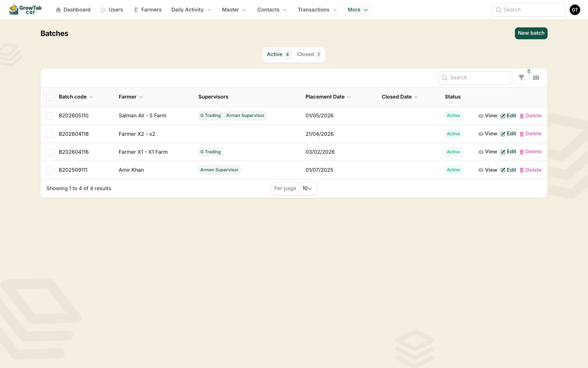Click the trash icon for B202604116
The image size is (588, 368).
(x=521, y=152)
